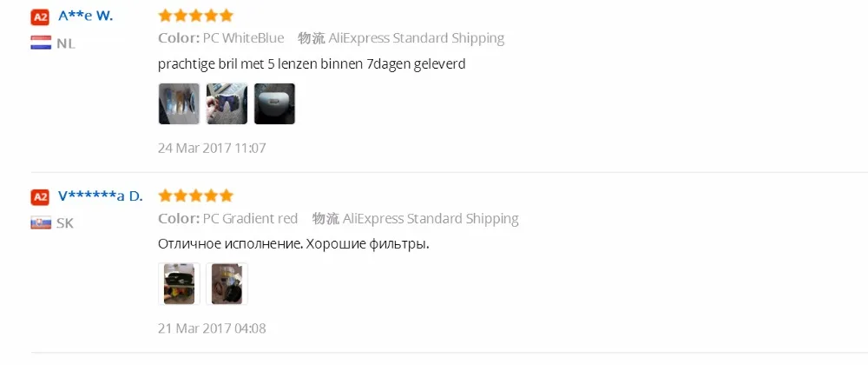The image size is (868, 365).
Task: Open reviewer profile V******a D.
Action: click(x=100, y=196)
